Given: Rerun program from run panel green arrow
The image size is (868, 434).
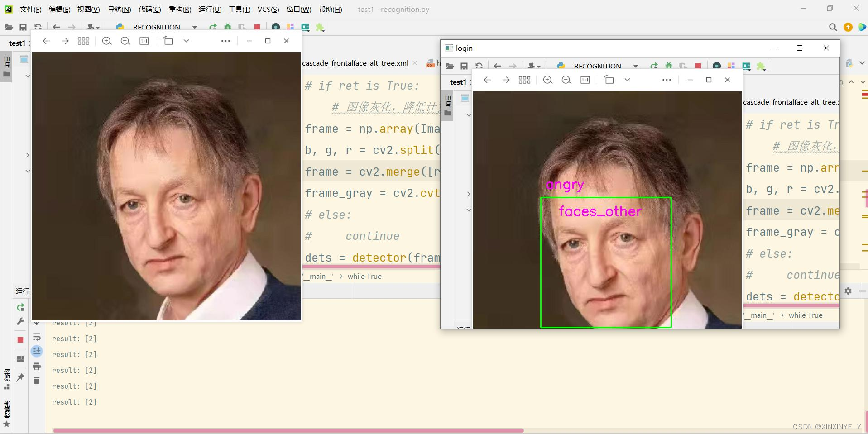Looking at the screenshot, I should click(x=20, y=308).
